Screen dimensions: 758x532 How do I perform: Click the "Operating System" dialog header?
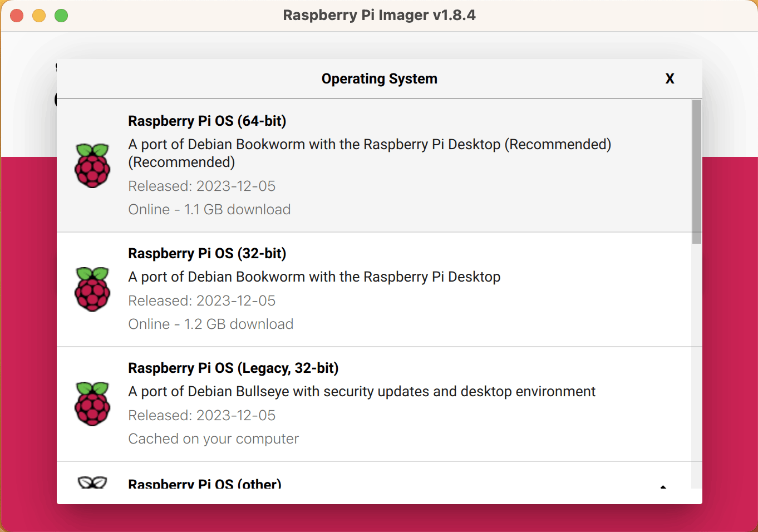[379, 79]
